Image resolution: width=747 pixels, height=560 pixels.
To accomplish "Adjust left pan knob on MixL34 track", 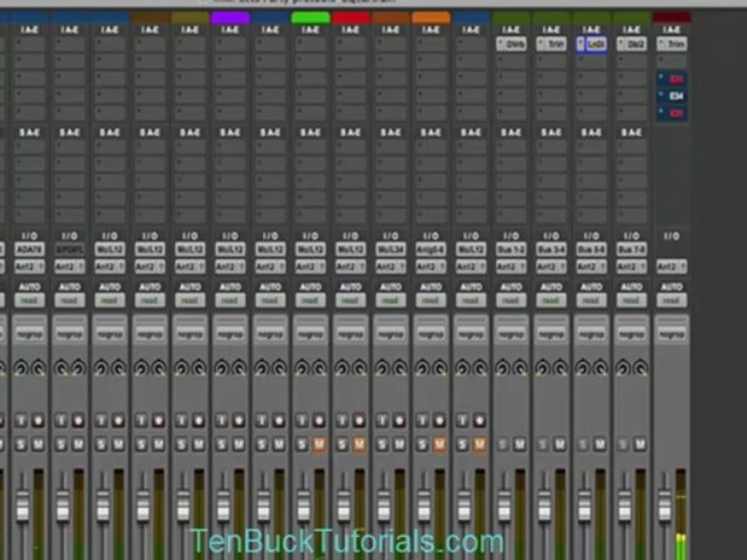I will (381, 368).
